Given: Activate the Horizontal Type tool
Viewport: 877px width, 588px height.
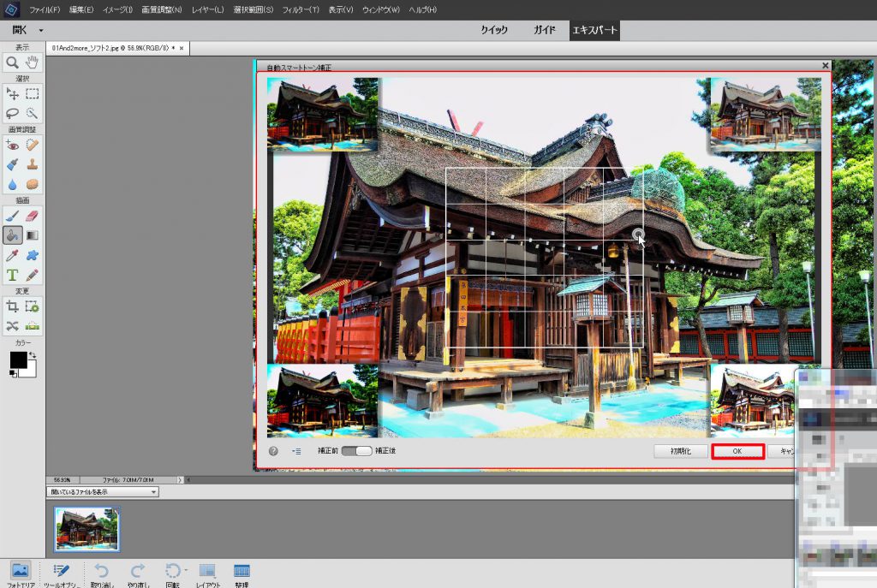Looking at the screenshot, I should tap(13, 275).
